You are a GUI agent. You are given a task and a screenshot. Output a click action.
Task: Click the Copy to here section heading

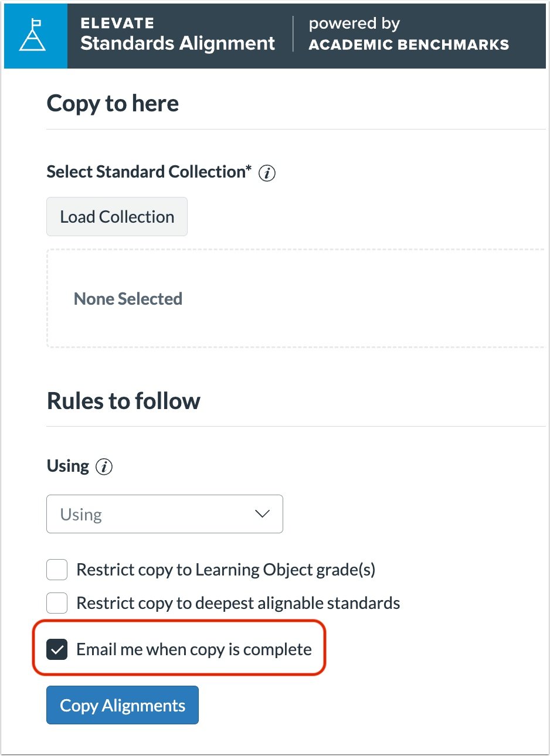[113, 104]
